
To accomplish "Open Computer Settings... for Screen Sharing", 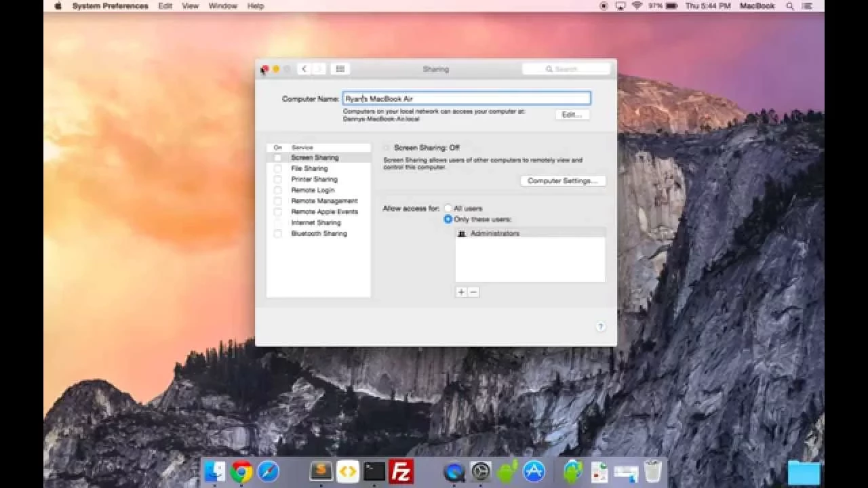I will pos(563,181).
